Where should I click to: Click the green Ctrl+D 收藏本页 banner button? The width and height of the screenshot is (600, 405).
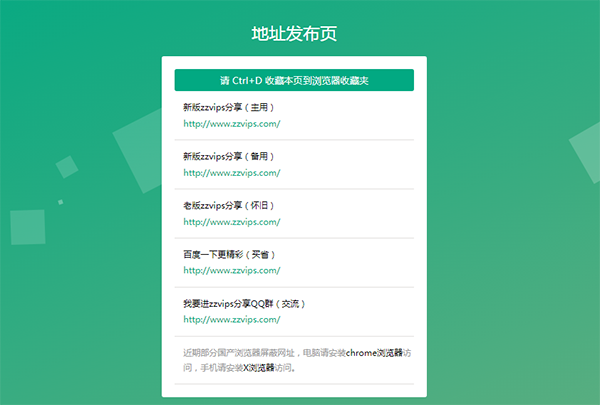294,80
